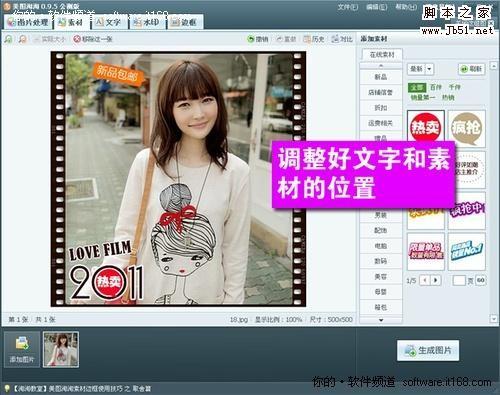Screen dimensions: 500x395
Task: Select the 配饰 category
Action: (381, 230)
